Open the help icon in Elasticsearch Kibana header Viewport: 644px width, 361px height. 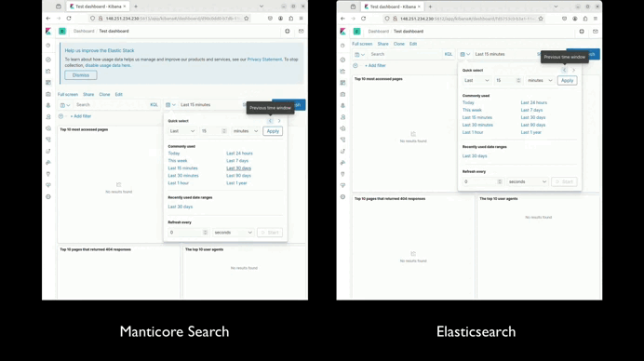(582, 32)
